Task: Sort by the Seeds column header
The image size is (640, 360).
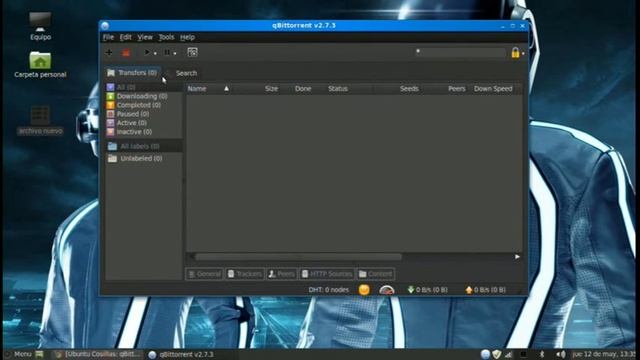Action: point(409,89)
